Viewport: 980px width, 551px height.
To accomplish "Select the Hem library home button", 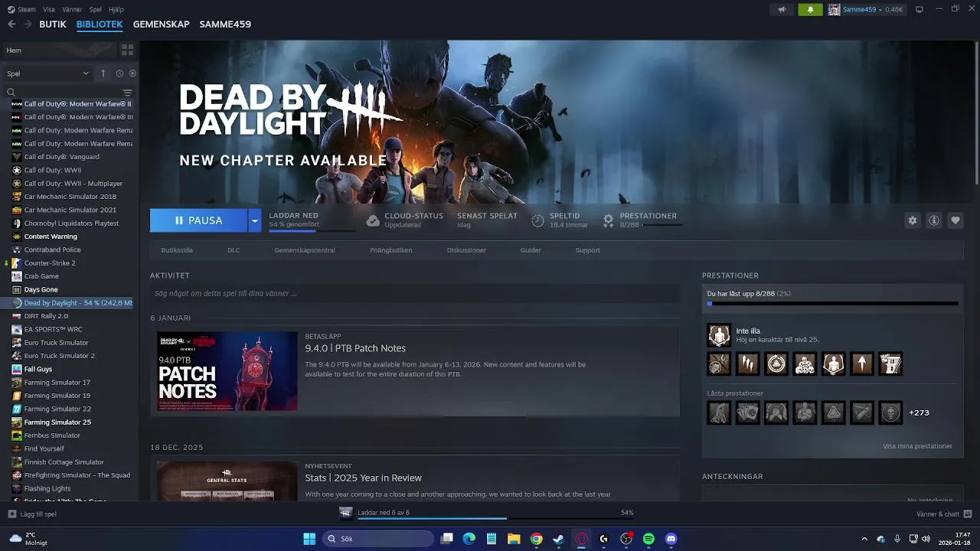I will [60, 51].
